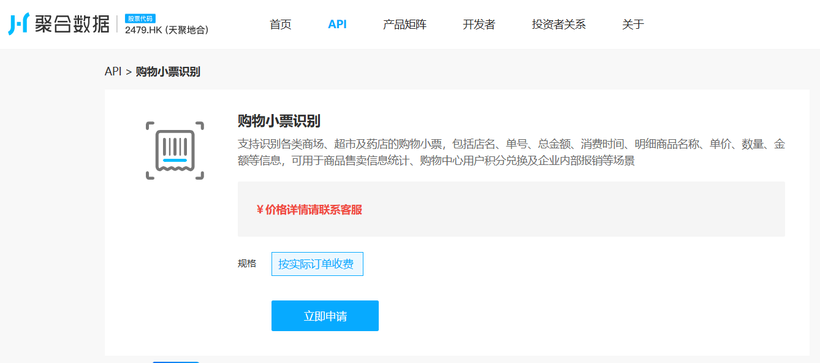Click the red 价格详情请联系客服 text
The width and height of the screenshot is (820, 363).
coord(310,210)
